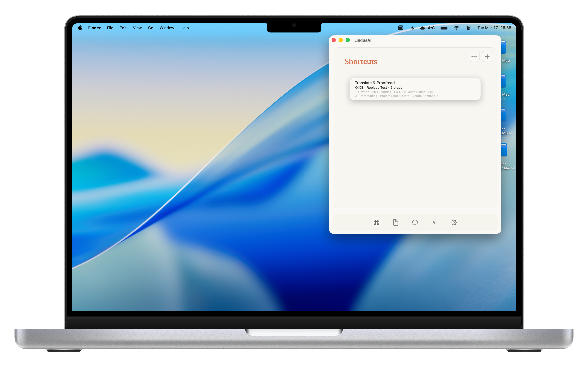Open the chat bubble tab
This screenshot has height=367, width=588.
point(415,222)
